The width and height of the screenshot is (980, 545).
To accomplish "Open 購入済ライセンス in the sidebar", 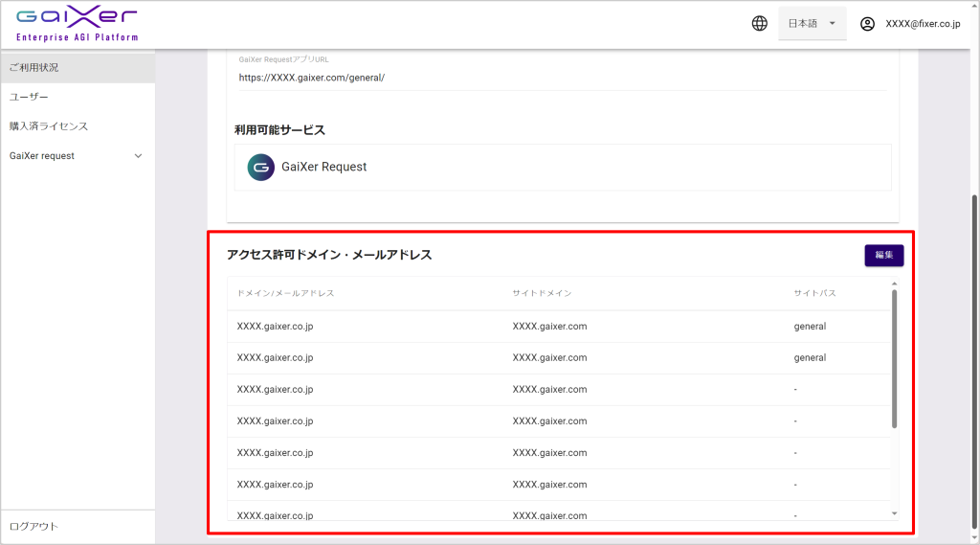I will [x=49, y=126].
